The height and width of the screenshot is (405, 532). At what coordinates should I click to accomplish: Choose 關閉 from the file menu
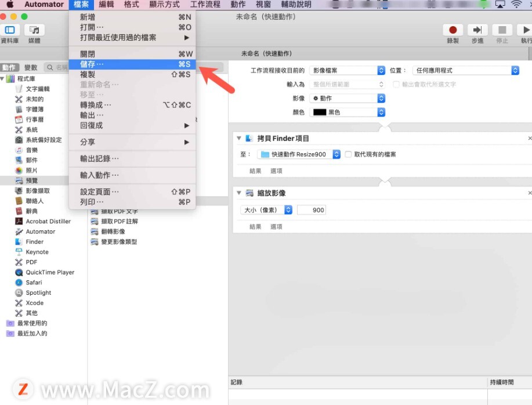(132, 54)
